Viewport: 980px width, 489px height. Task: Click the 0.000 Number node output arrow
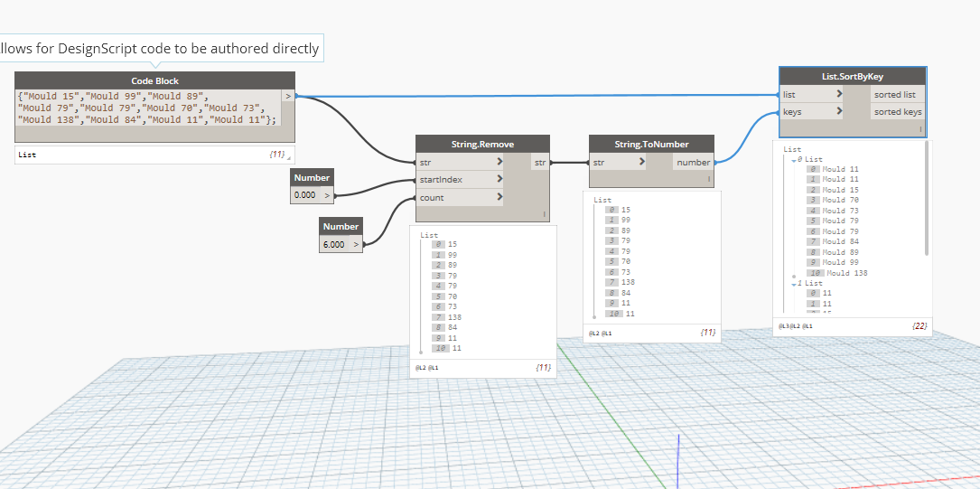327,195
